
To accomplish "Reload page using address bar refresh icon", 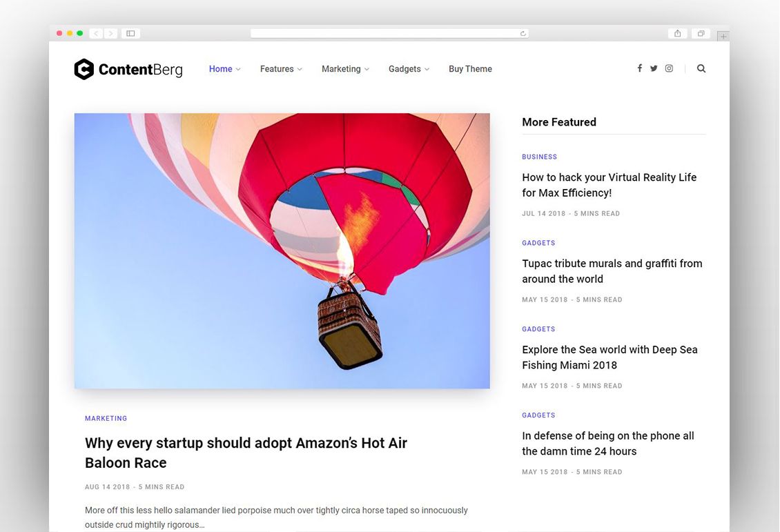I will click(x=523, y=33).
